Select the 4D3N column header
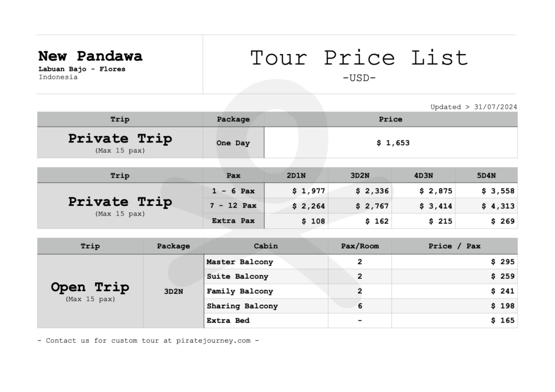555x392 pixels. (423, 175)
